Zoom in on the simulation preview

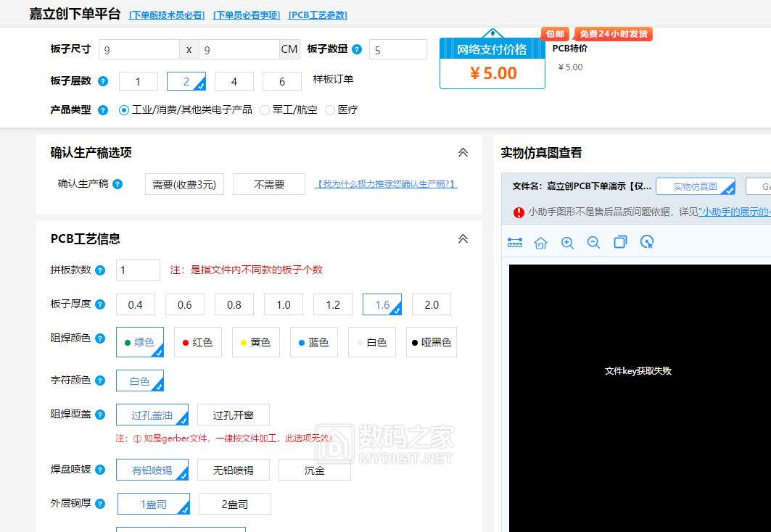pyautogui.click(x=567, y=242)
